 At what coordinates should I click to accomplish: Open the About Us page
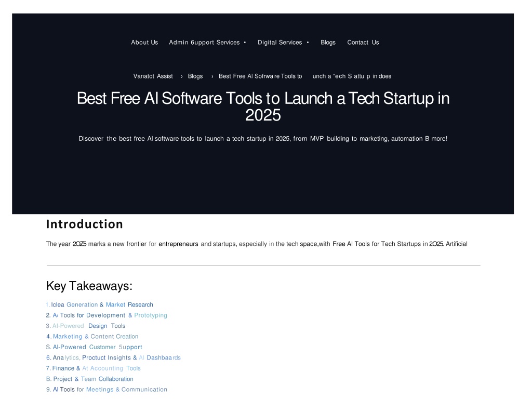tap(144, 43)
